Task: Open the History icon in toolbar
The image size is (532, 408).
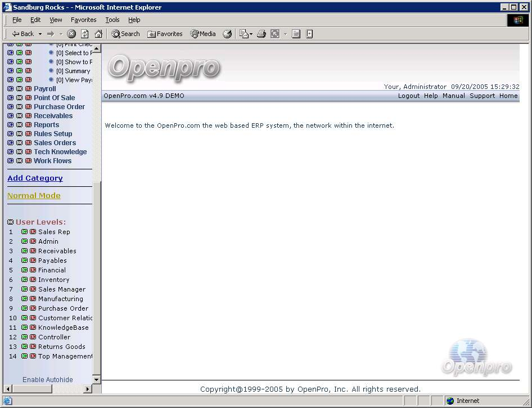Action: pyautogui.click(x=227, y=34)
